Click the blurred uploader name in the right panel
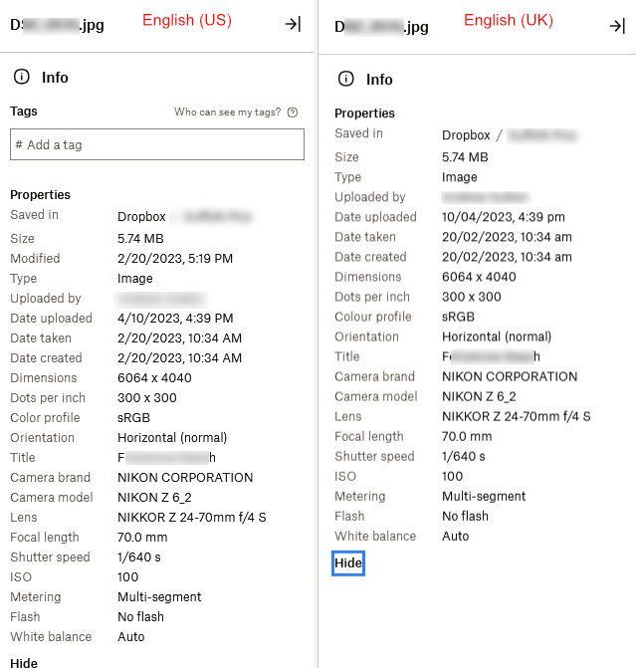 tap(485, 197)
